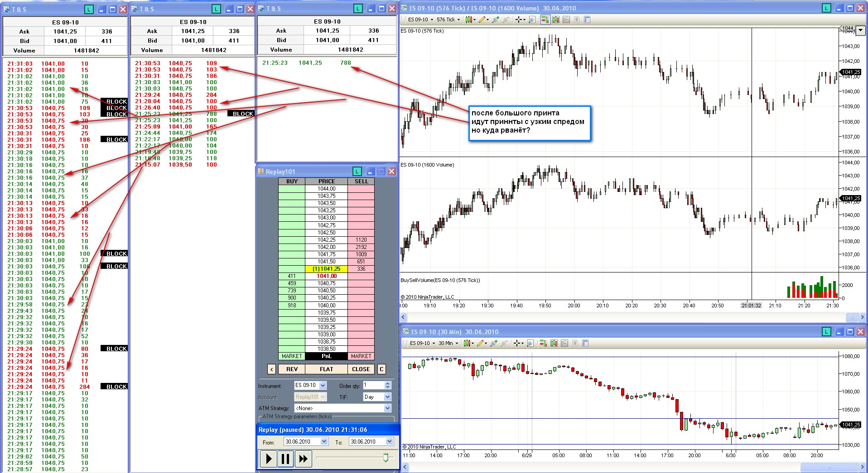Viewport: 868px width, 473px height.
Task: Open chart style menu in 576 Tick chart toolbar
Action: [470, 19]
